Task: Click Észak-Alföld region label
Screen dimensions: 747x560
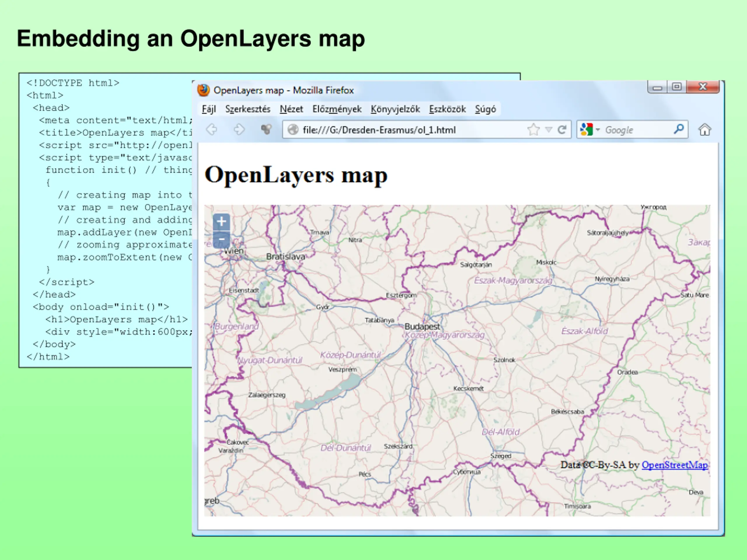Action: pyautogui.click(x=584, y=331)
